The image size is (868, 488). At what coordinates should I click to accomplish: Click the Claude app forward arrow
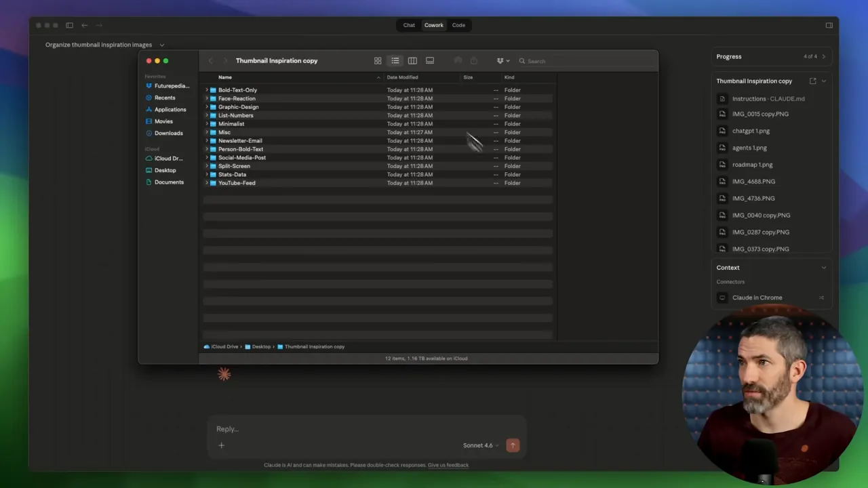(99, 25)
